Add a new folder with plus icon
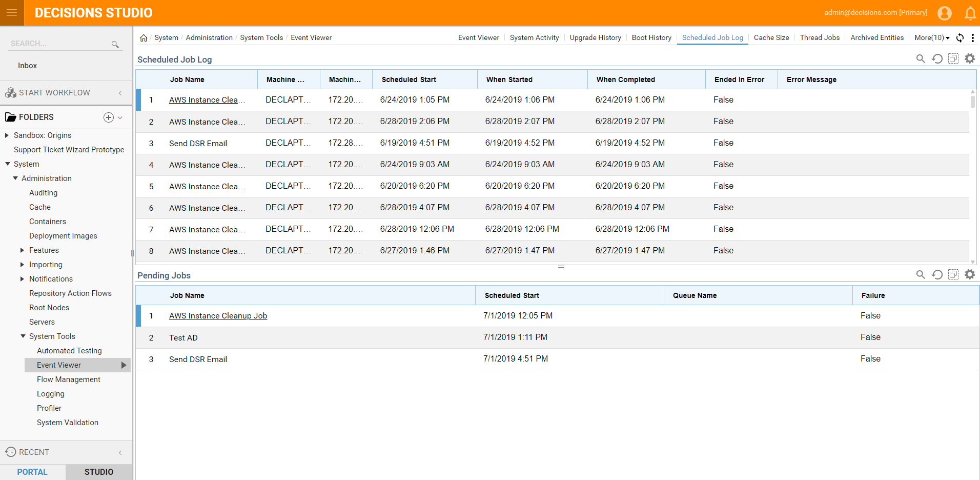 pos(109,117)
